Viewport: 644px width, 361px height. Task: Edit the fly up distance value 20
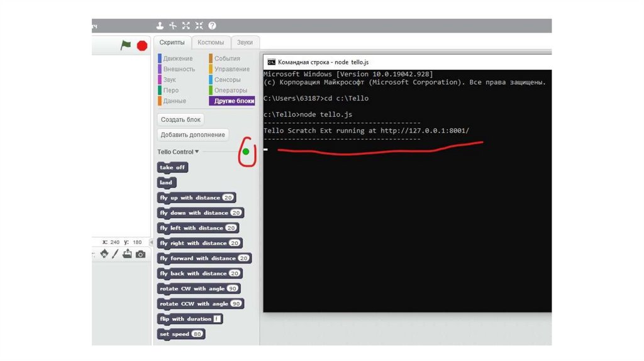pyautogui.click(x=228, y=197)
